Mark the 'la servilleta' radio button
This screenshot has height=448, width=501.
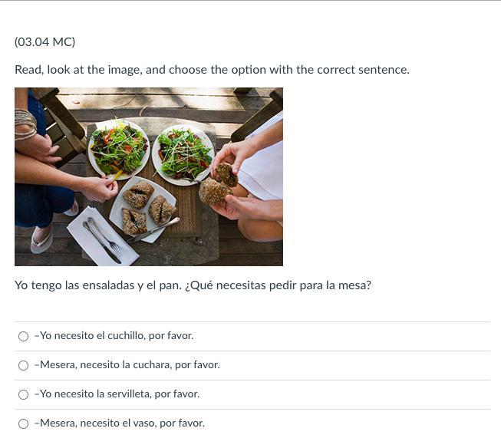(23, 394)
